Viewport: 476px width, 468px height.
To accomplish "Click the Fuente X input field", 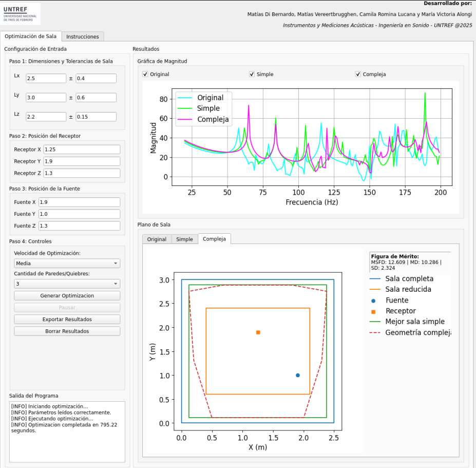I will (x=79, y=202).
